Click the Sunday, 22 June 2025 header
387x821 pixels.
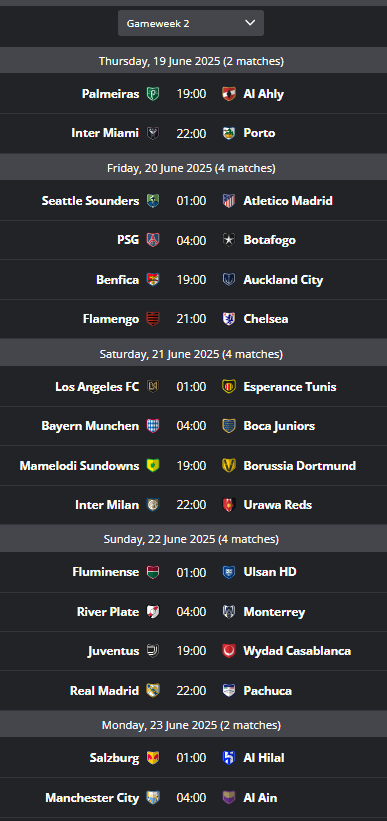coord(193,539)
